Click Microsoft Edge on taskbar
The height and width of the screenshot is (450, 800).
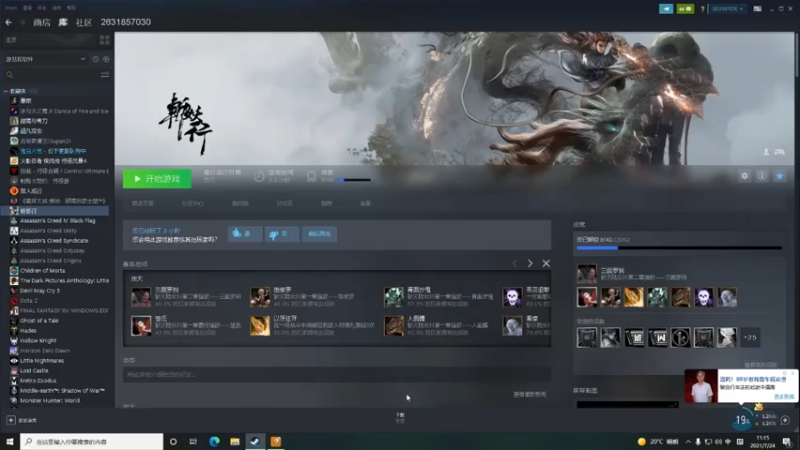click(x=214, y=441)
